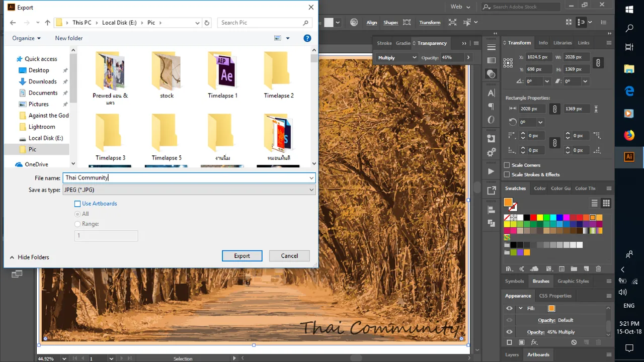Hide the Fill appearance attribute eye

click(509, 308)
